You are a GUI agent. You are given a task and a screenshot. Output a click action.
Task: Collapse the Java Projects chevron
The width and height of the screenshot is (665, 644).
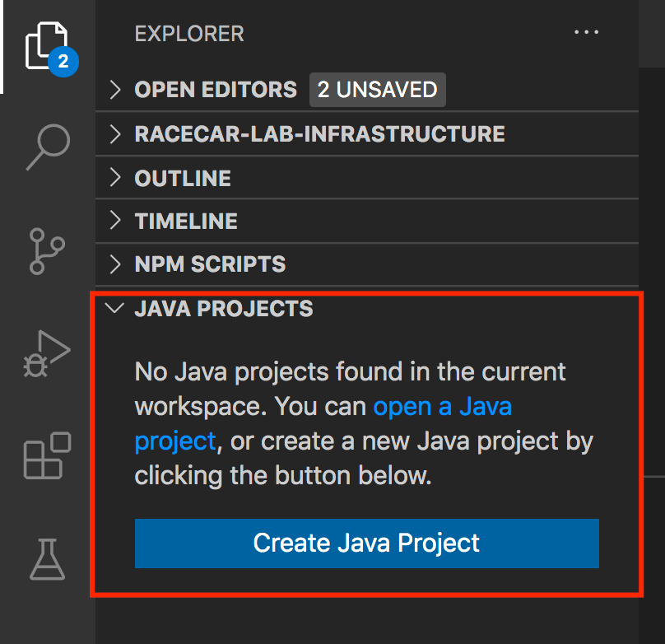tap(114, 308)
